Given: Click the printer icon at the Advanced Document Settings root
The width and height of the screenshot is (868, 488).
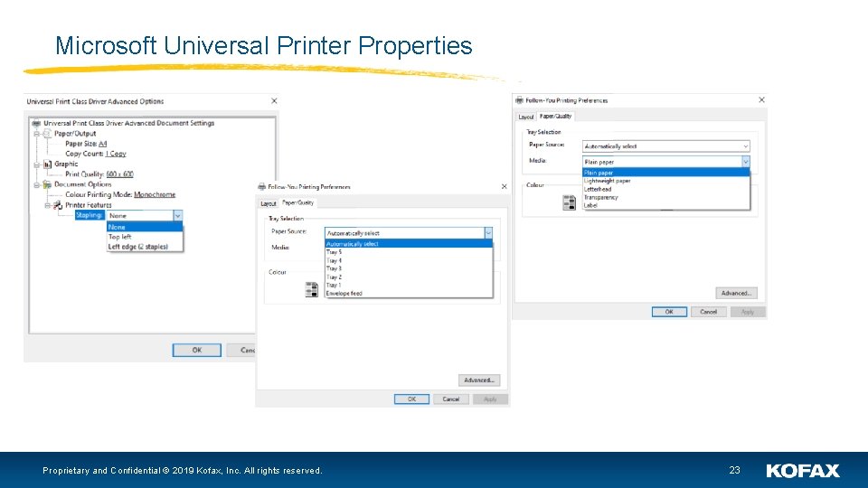Looking at the screenshot, I should click(36, 124).
